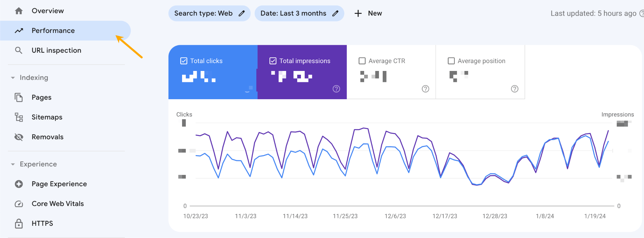Viewport: 644px width, 238px height.
Task: Click the Removals crossed-eye icon
Action: (x=19, y=137)
